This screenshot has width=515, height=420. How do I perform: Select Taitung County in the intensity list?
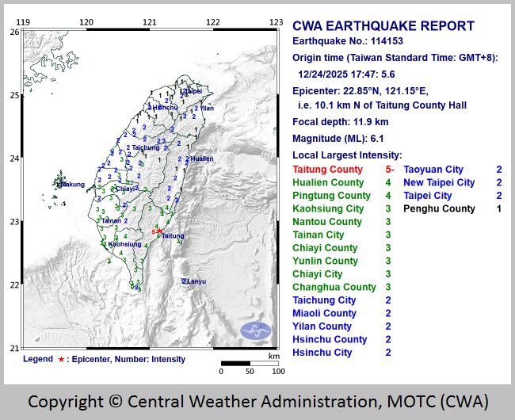coord(327,170)
